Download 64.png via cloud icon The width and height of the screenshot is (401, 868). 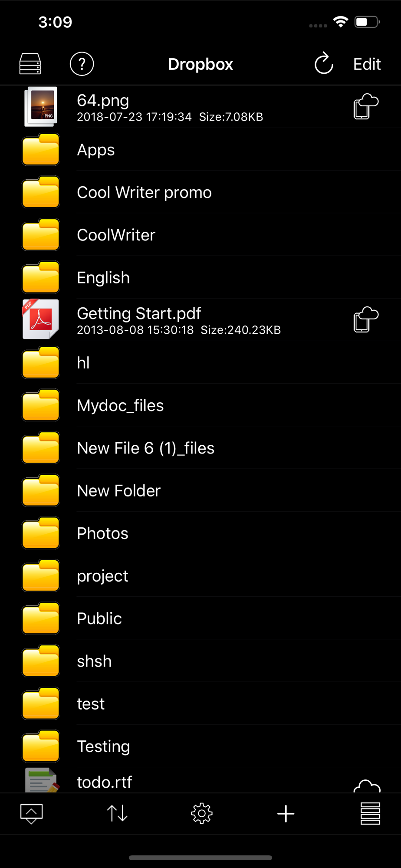tap(366, 106)
